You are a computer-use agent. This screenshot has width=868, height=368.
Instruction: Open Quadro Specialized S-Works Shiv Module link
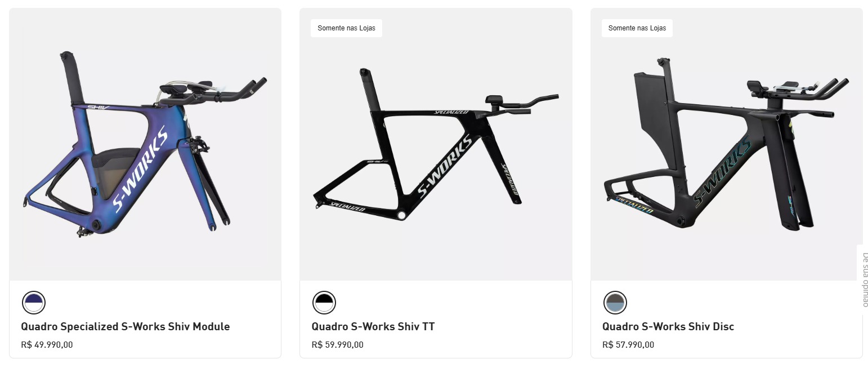coord(126,327)
